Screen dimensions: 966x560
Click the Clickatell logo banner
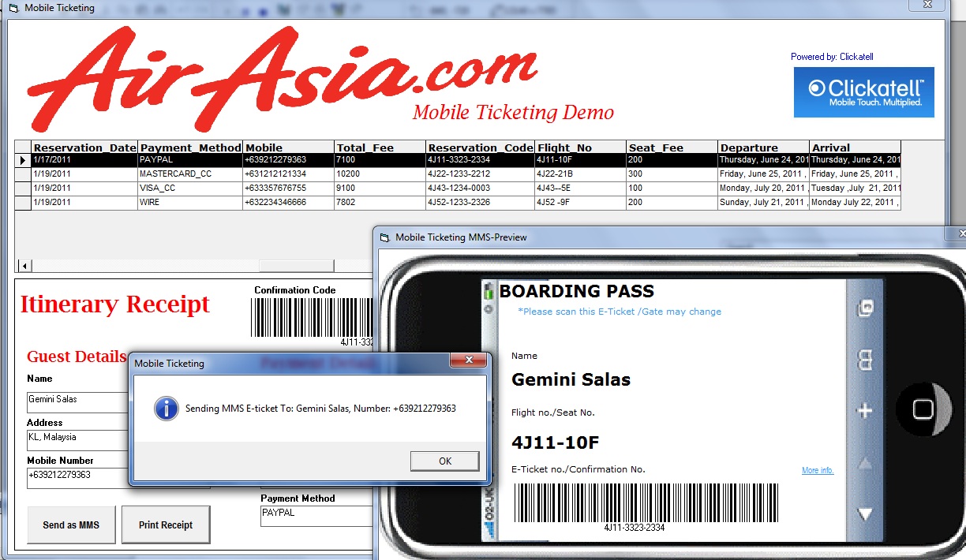click(x=863, y=92)
